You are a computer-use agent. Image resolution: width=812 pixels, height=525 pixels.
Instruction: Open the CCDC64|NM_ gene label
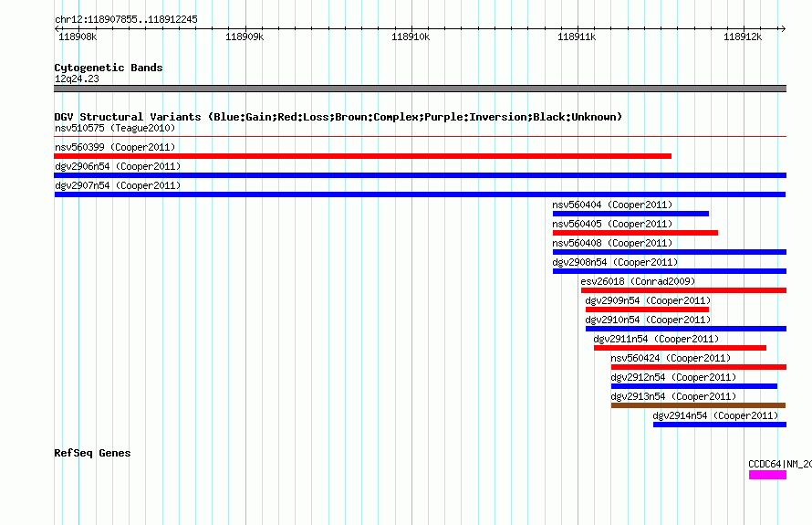point(780,465)
